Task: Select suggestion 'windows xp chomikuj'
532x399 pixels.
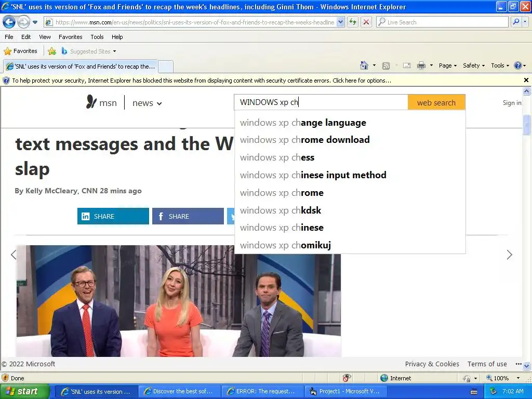Action: coord(350,245)
